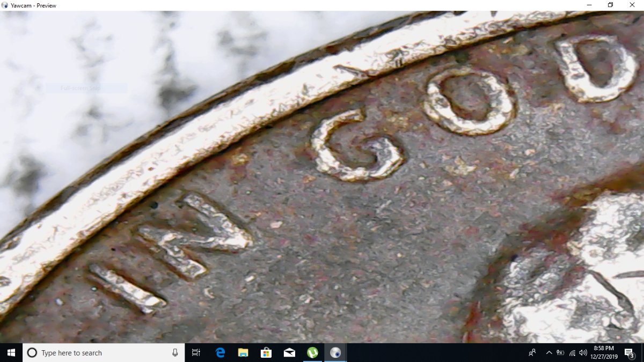Click the Full-screen Snip overlay label
The image size is (644, 362).
[80, 88]
